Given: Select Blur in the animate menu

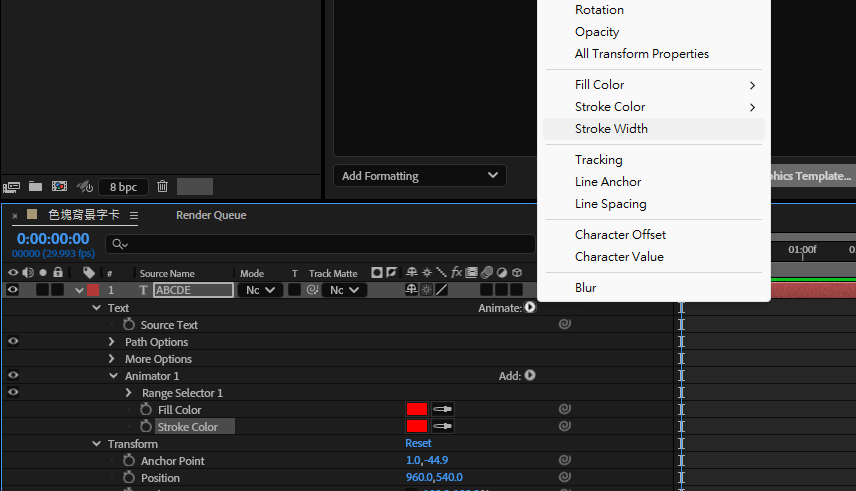Looking at the screenshot, I should [x=586, y=288].
